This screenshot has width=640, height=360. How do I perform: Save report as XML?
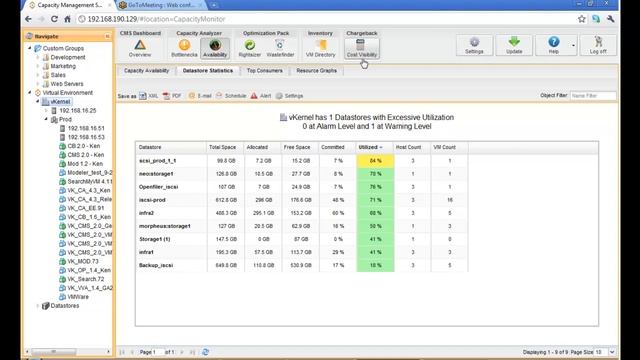pyautogui.click(x=149, y=96)
